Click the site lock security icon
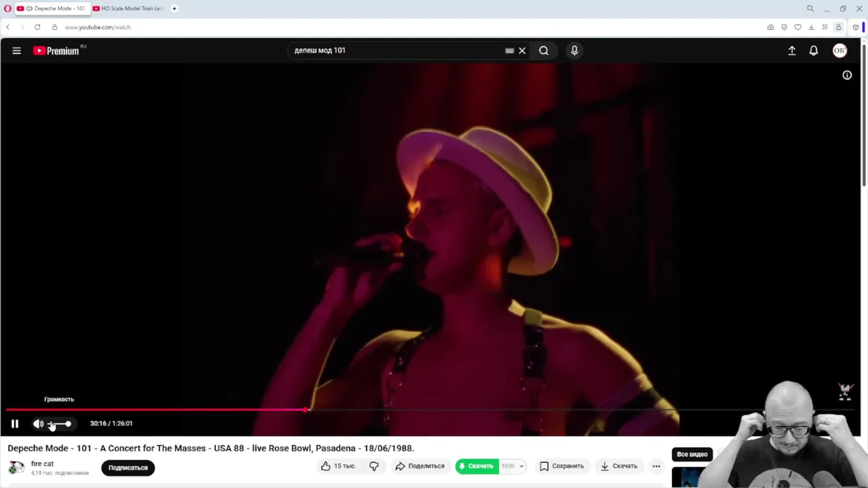This screenshot has width=868, height=488. coord(54,27)
